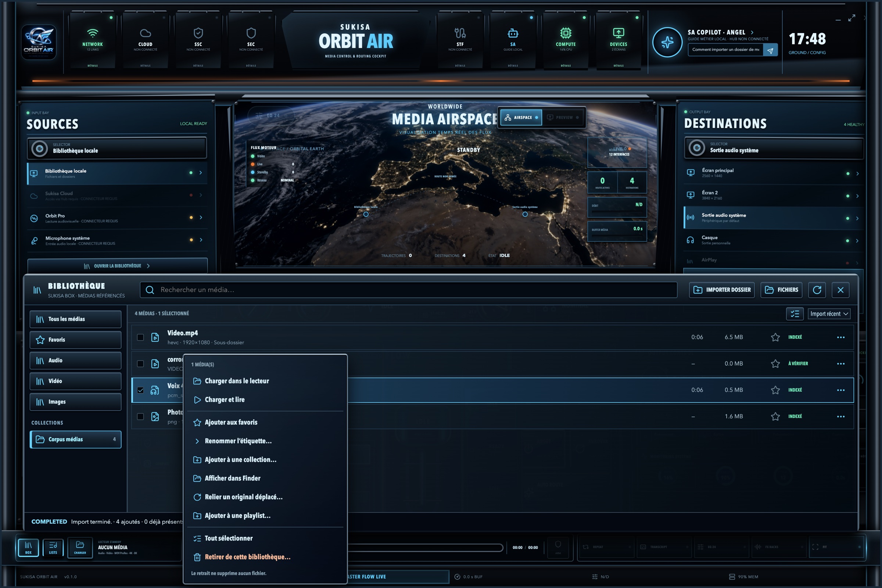Check the Photo png row checkbox
Screen dimensions: 882x588
(140, 417)
